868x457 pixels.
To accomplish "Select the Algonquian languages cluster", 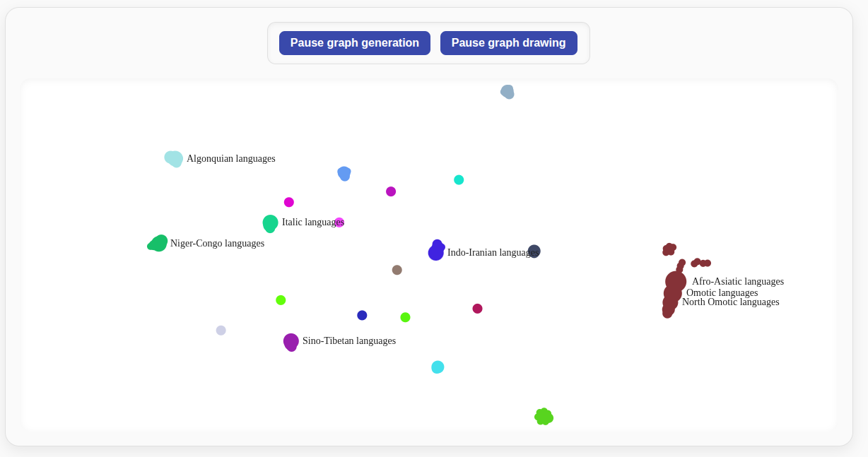I will click(x=173, y=158).
